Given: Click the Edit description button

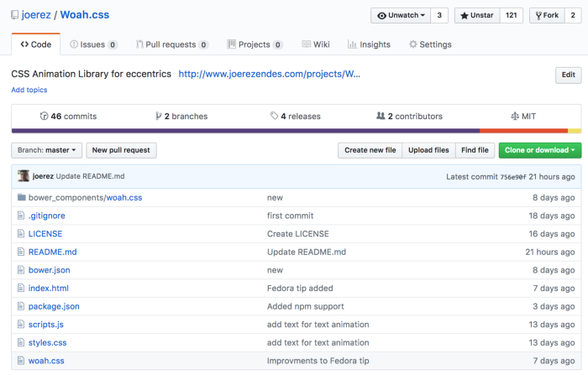Looking at the screenshot, I should click(568, 75).
